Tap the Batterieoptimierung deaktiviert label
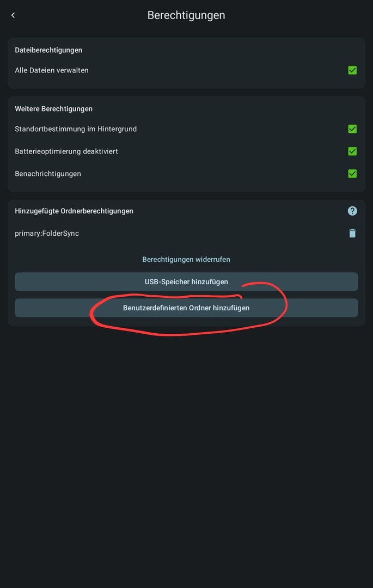Viewport: 373px width, 588px height. [x=66, y=151]
